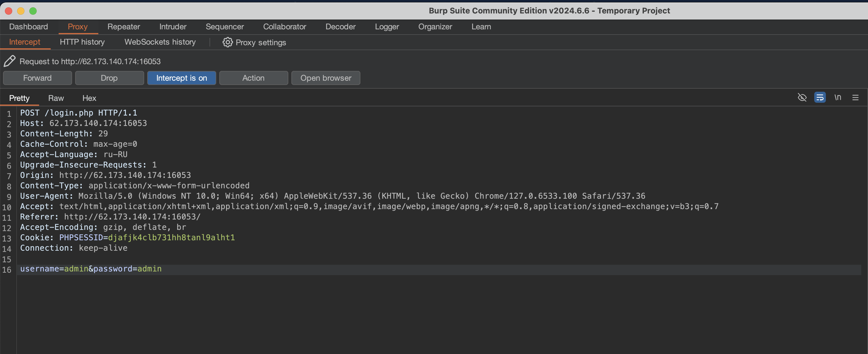Open the WebSockets history sub-tab
The image size is (868, 354).
coord(160,42)
